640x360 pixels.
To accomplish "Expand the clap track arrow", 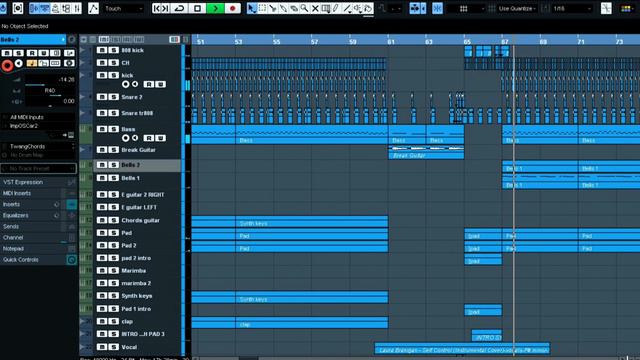I will pos(82,321).
